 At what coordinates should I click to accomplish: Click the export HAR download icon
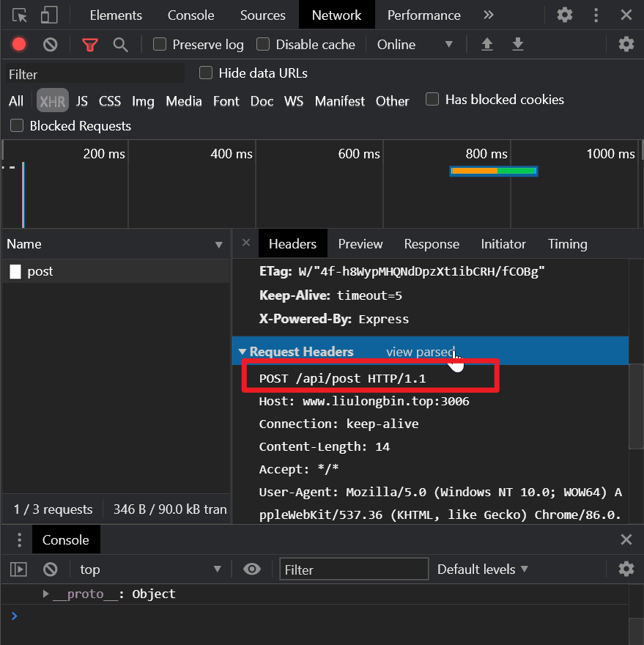pos(518,45)
